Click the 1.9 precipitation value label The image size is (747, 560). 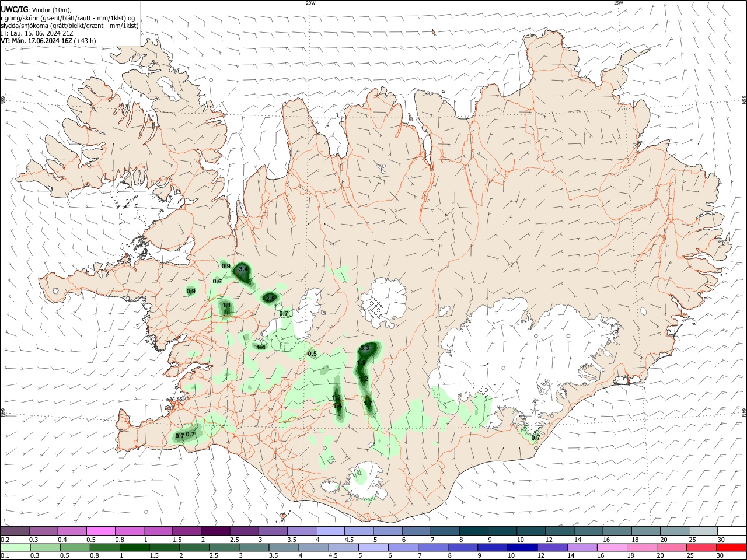pos(361,362)
